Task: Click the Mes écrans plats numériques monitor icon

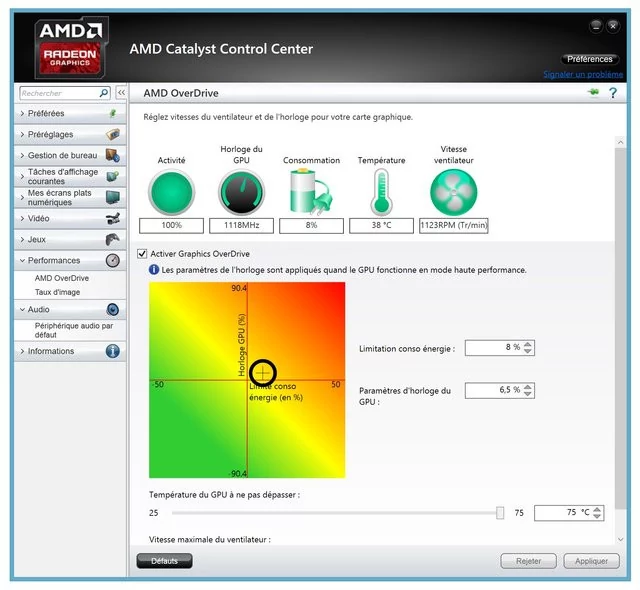Action: click(x=113, y=197)
